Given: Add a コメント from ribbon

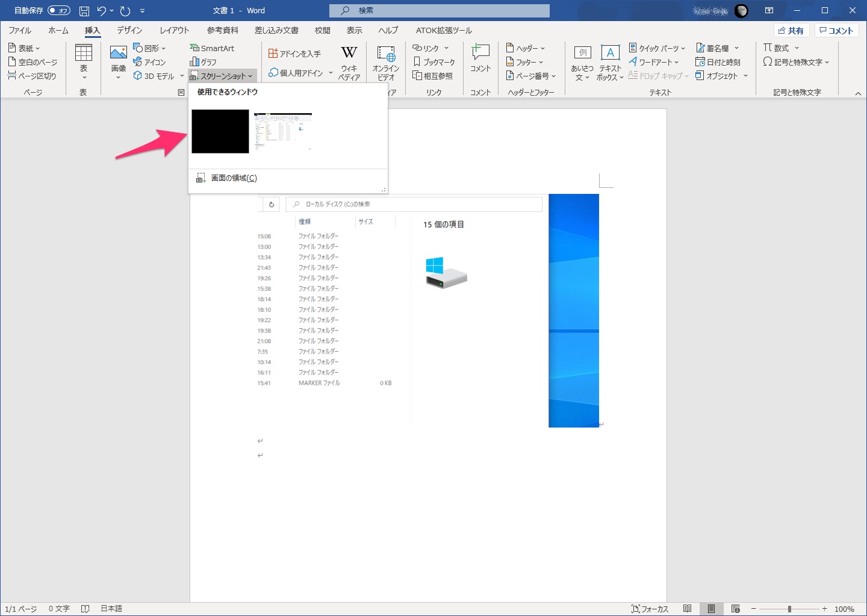Looking at the screenshot, I should tap(480, 59).
